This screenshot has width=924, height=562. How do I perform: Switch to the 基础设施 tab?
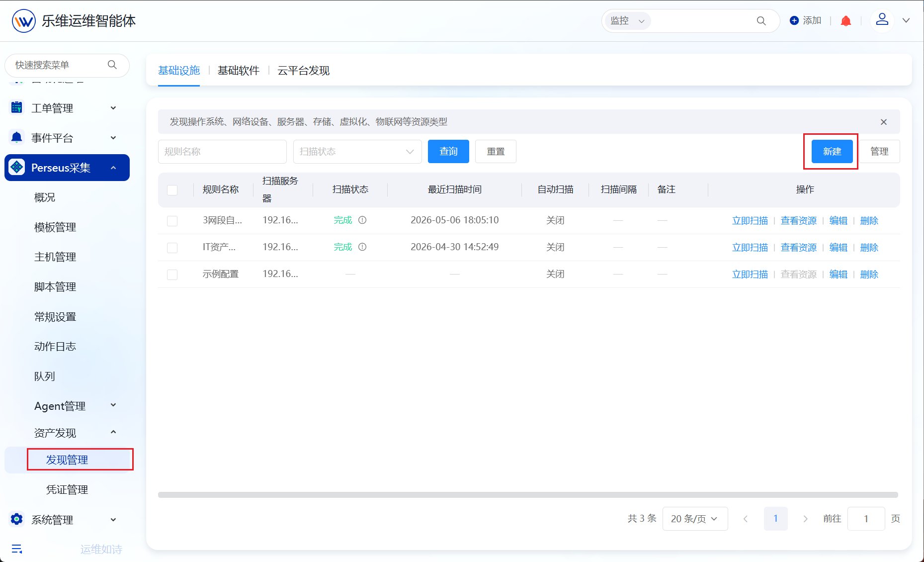(x=179, y=71)
